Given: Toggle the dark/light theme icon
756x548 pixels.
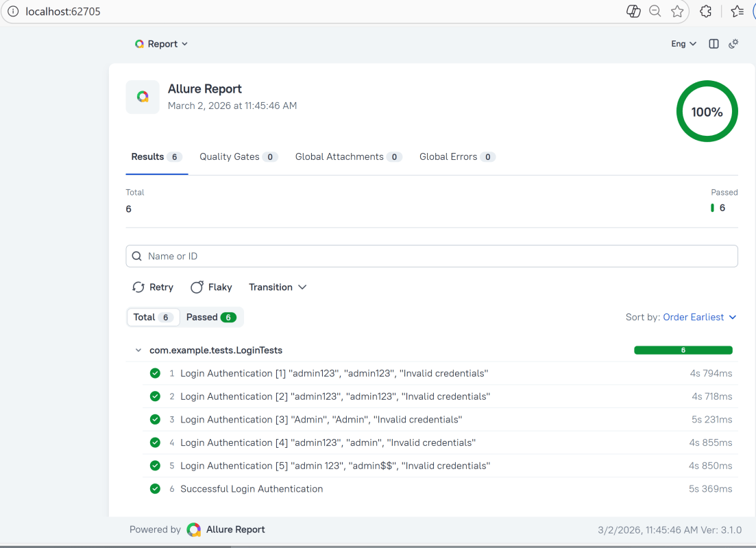Looking at the screenshot, I should 733,44.
